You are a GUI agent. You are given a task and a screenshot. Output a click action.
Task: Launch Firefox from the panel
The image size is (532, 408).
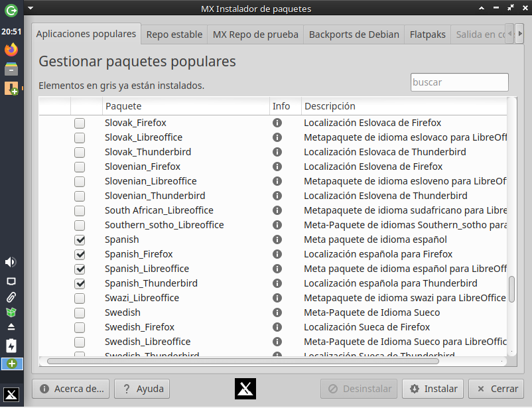(11, 50)
